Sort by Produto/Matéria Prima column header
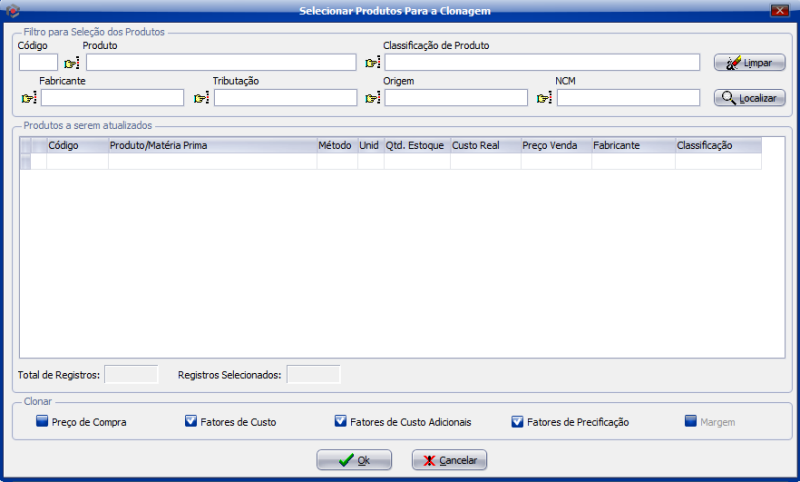The image size is (800, 482). pyautogui.click(x=211, y=145)
